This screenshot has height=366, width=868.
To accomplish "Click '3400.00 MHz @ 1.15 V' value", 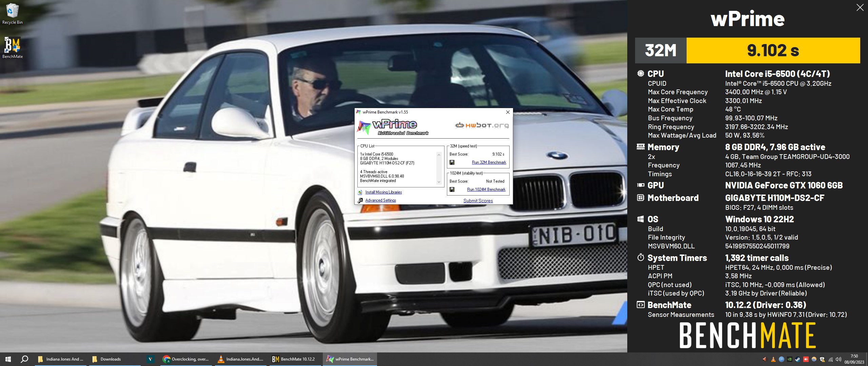I will pos(756,92).
